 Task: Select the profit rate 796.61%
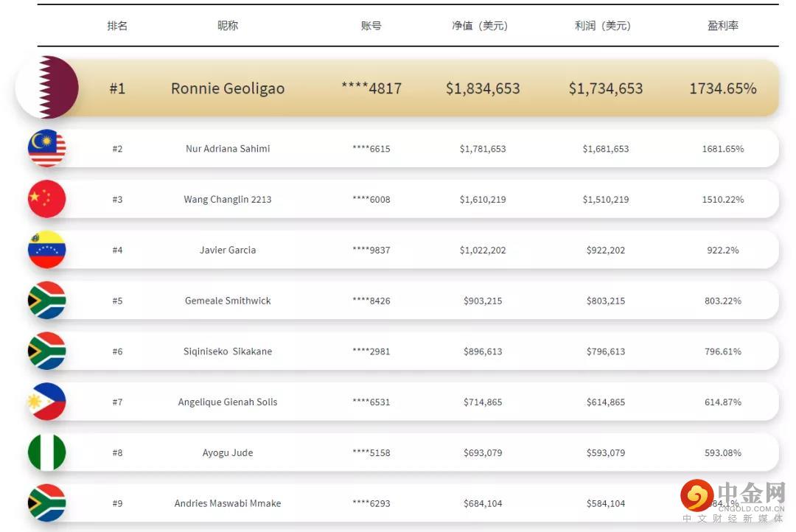pos(723,351)
